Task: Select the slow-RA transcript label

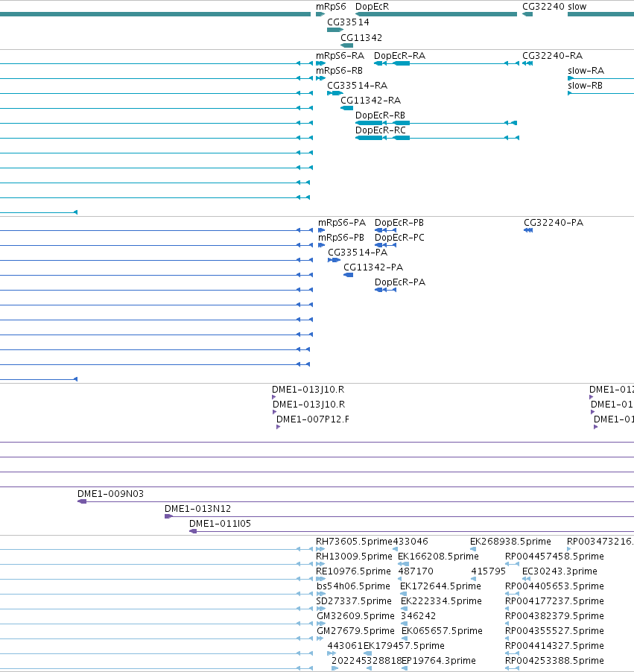Action: [x=586, y=70]
